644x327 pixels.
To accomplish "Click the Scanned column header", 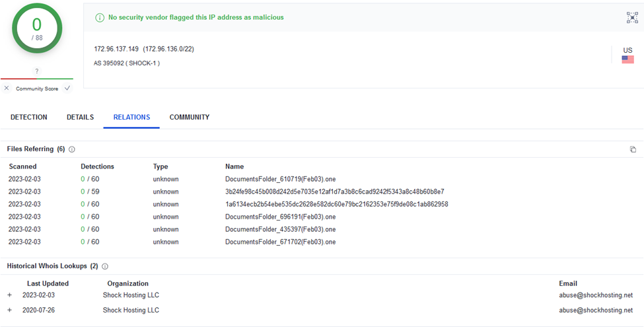I will pyautogui.click(x=22, y=166).
